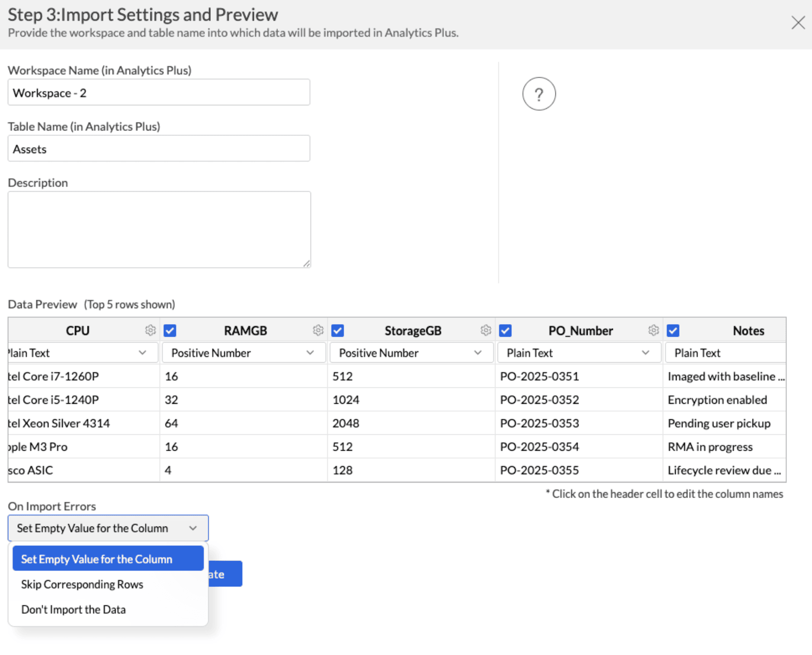Open the CPU data type dropdown

[x=82, y=353]
